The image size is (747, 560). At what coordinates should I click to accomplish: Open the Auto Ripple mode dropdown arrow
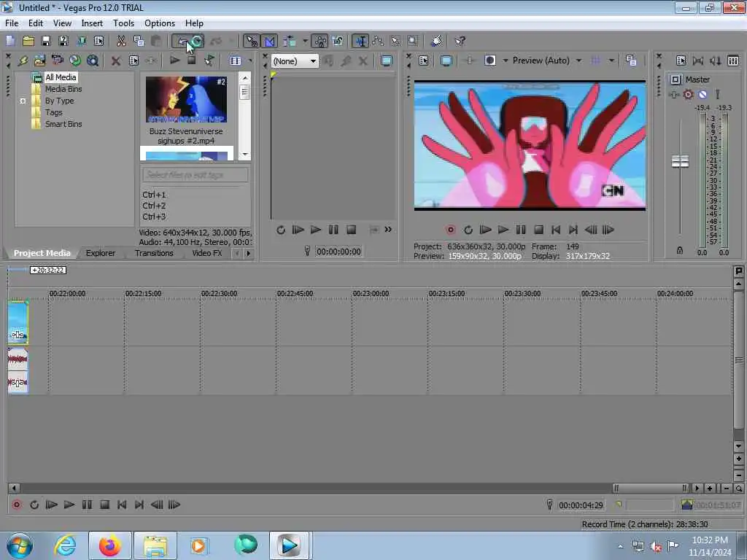305,41
